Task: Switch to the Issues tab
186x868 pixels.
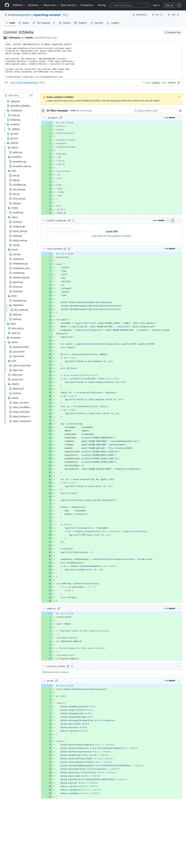Action: [x=24, y=23]
